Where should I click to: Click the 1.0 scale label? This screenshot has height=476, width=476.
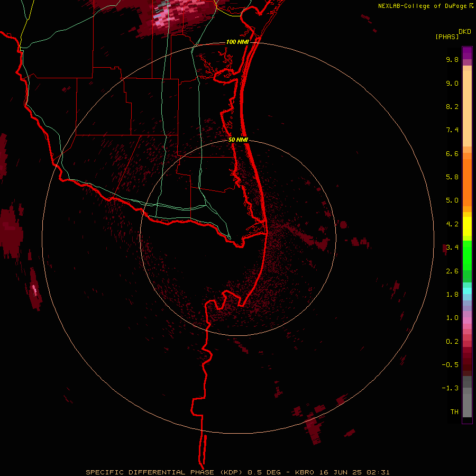(452, 318)
